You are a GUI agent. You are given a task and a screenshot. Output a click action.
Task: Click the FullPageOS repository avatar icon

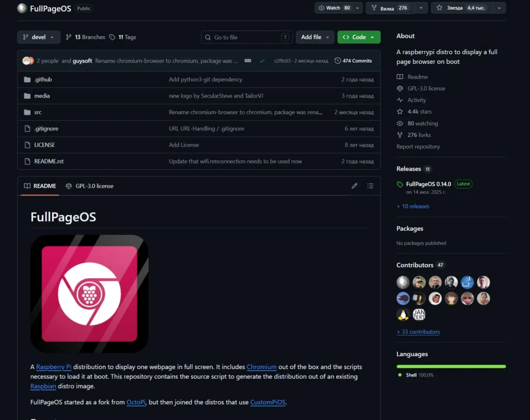pos(22,8)
